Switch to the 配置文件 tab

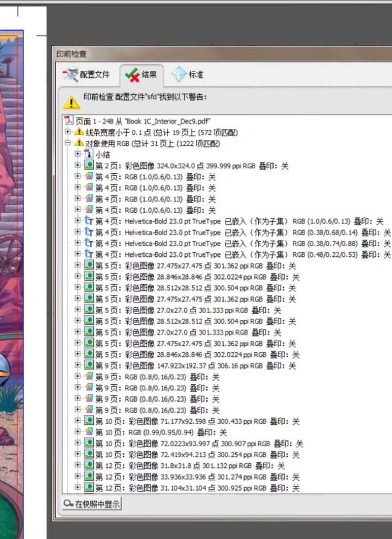87,75
